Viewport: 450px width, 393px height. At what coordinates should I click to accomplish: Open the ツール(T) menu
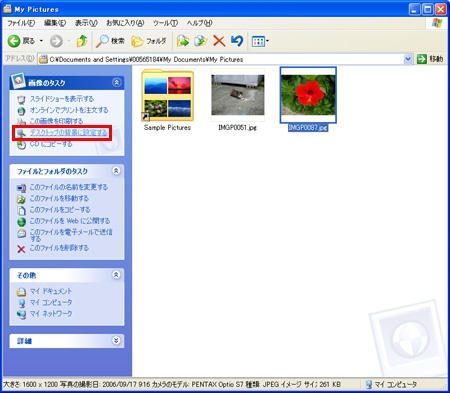[165, 23]
